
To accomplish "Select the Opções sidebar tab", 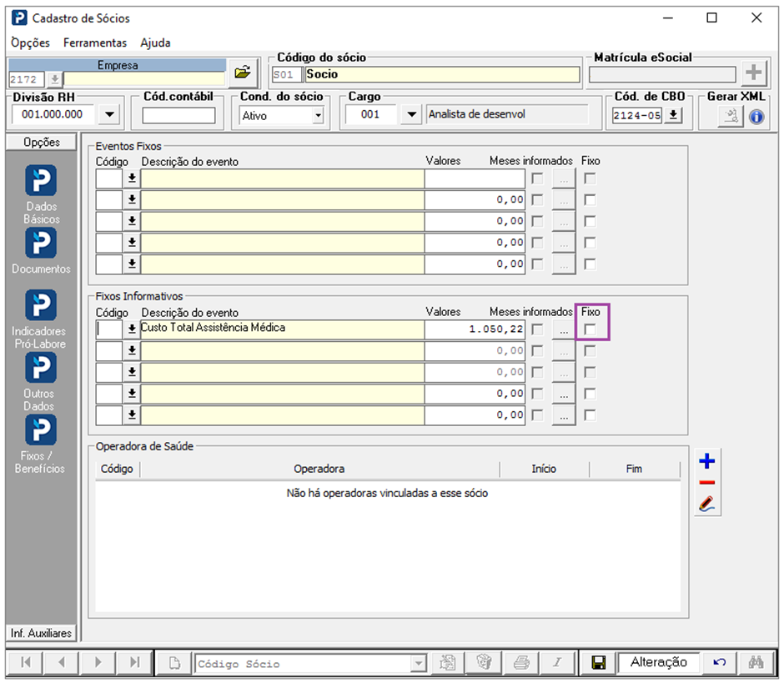I will click(42, 142).
